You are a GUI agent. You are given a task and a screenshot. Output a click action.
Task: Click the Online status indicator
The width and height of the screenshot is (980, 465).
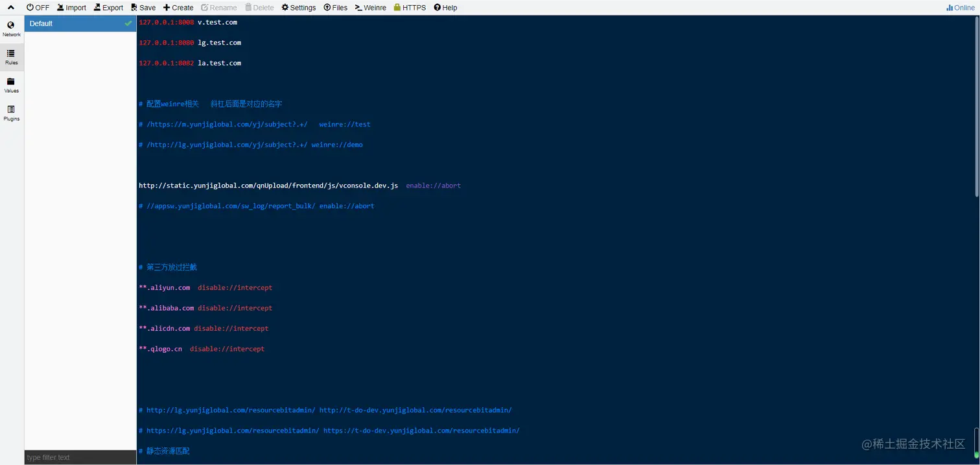[x=961, y=8]
